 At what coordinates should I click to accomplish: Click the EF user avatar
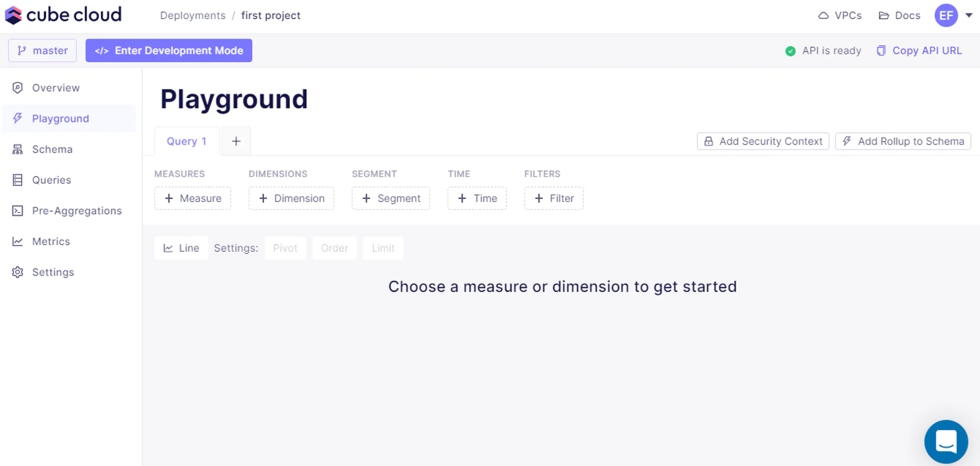click(x=946, y=15)
